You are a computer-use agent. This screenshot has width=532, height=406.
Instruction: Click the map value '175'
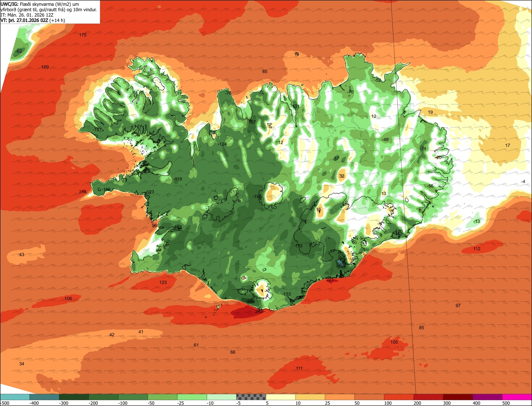click(x=83, y=35)
